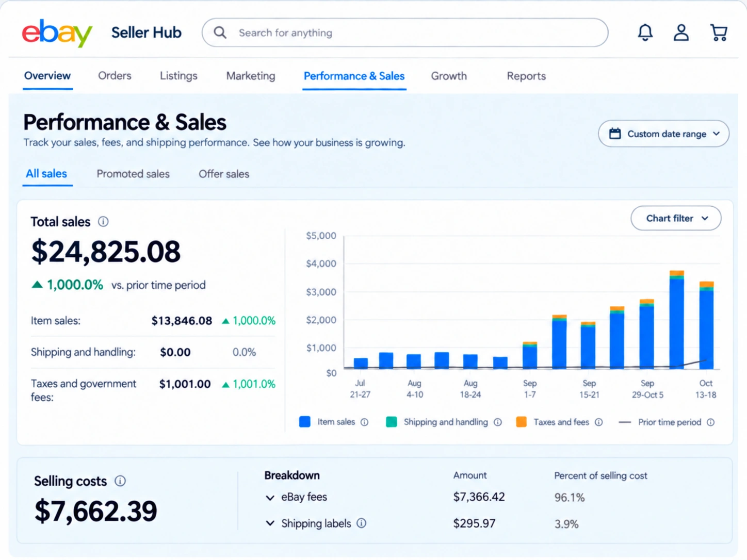This screenshot has height=560, width=747.
Task: Click the $295.97 shipping labels amount
Action: point(474,524)
